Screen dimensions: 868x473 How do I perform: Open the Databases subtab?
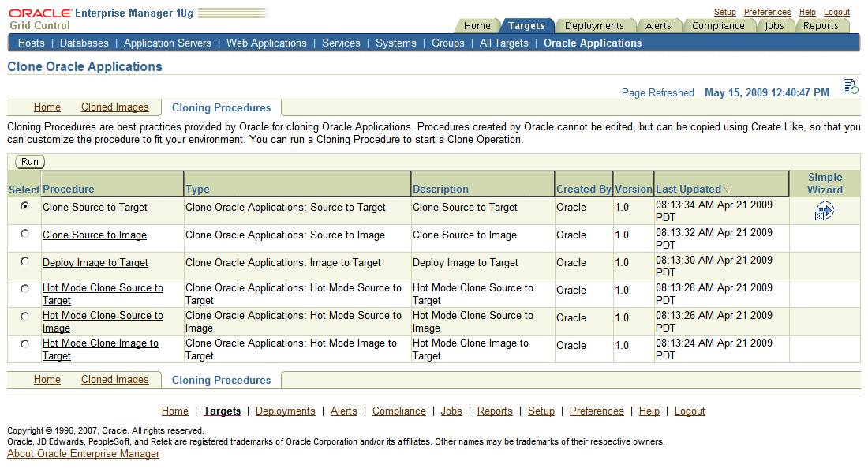click(x=84, y=43)
